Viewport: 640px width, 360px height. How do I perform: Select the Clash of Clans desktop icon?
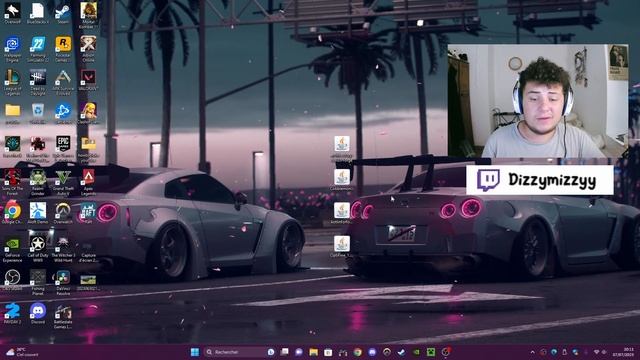coord(88,113)
